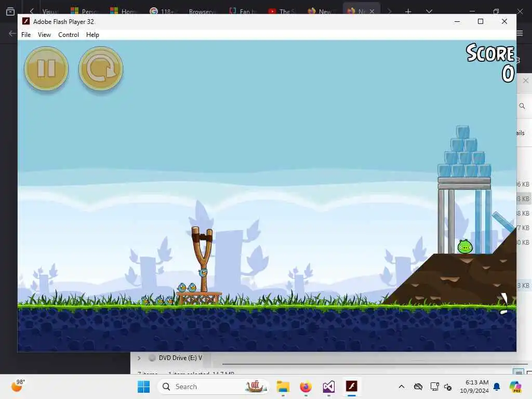Click the network display icon in system tray

point(434,387)
